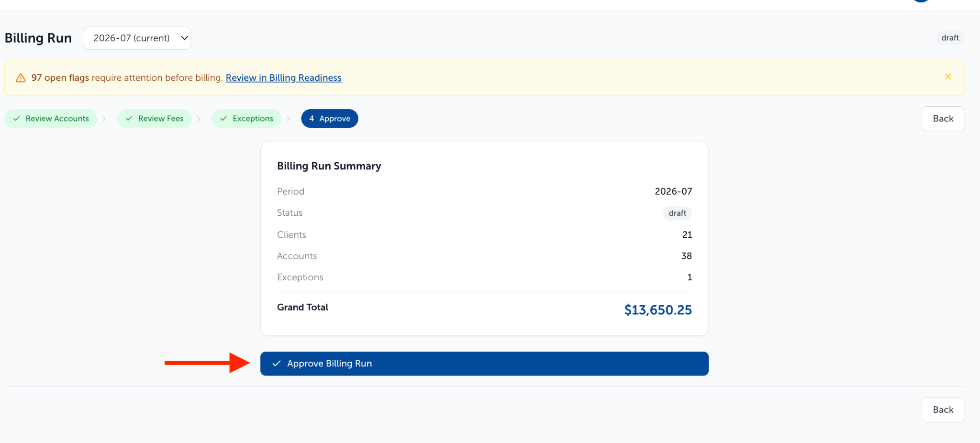Click the draft status badge in header
The height and width of the screenshot is (443, 980).
click(x=950, y=38)
